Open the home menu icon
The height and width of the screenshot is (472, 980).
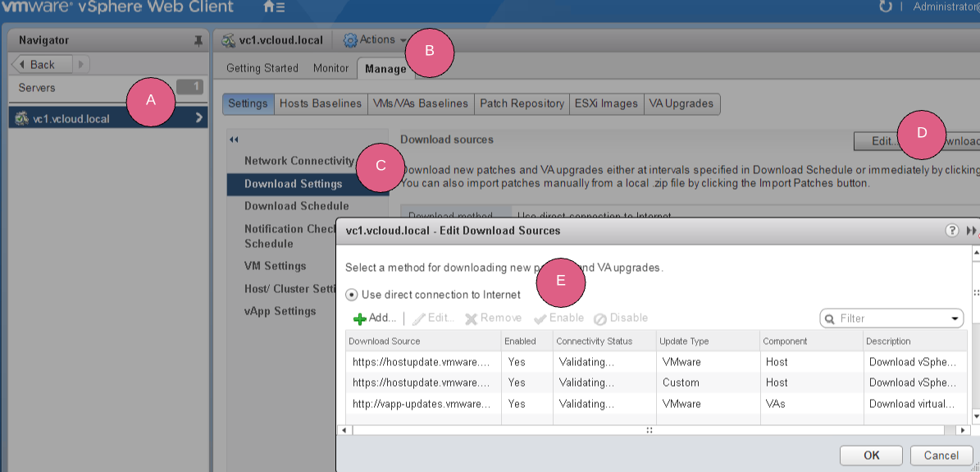coord(274,7)
